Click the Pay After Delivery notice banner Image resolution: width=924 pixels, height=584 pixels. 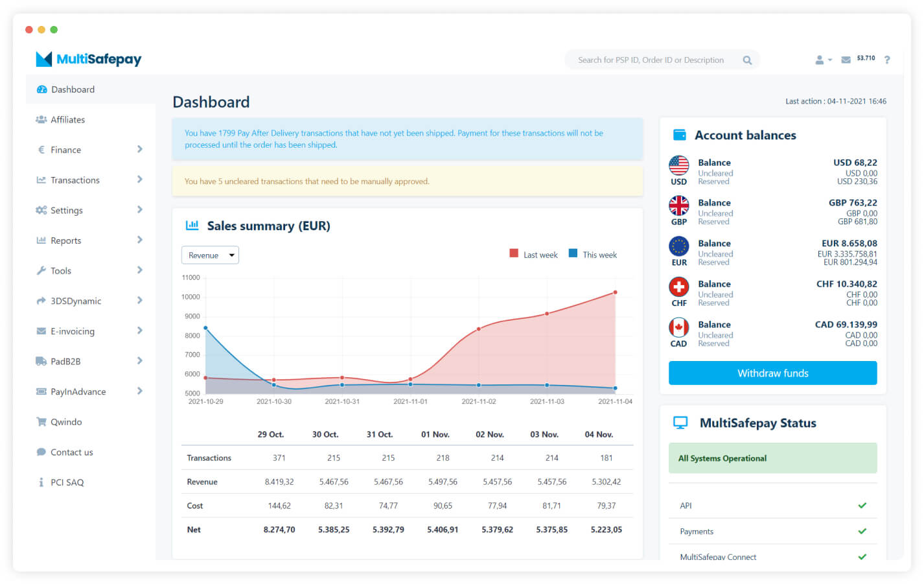pos(408,139)
